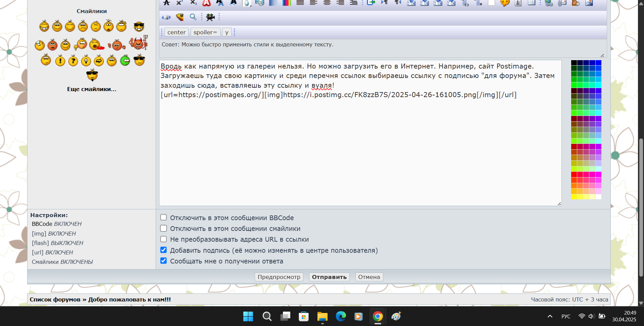Pick the magenta color swatch
This screenshot has width=644, height=326.
[598, 174]
